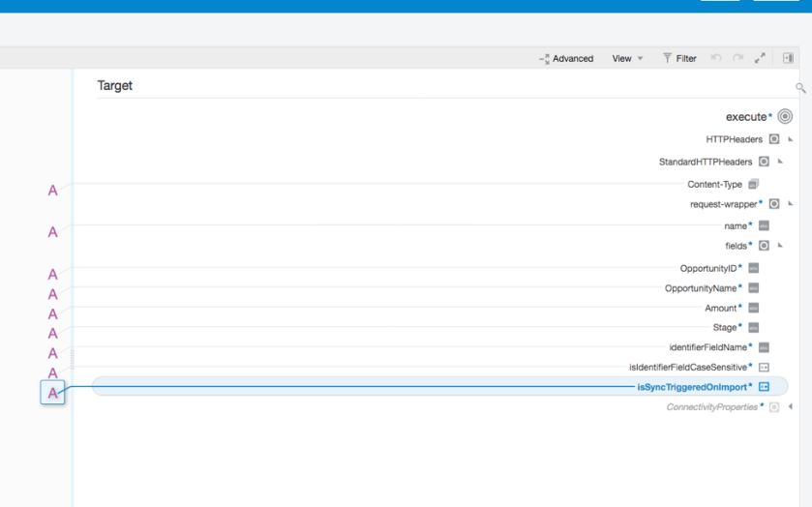
Task: Click the target search magnifier icon
Action: tap(800, 88)
